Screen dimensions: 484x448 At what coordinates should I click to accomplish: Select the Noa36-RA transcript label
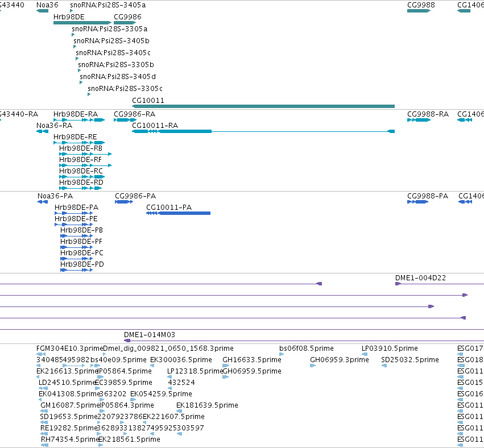point(55,126)
